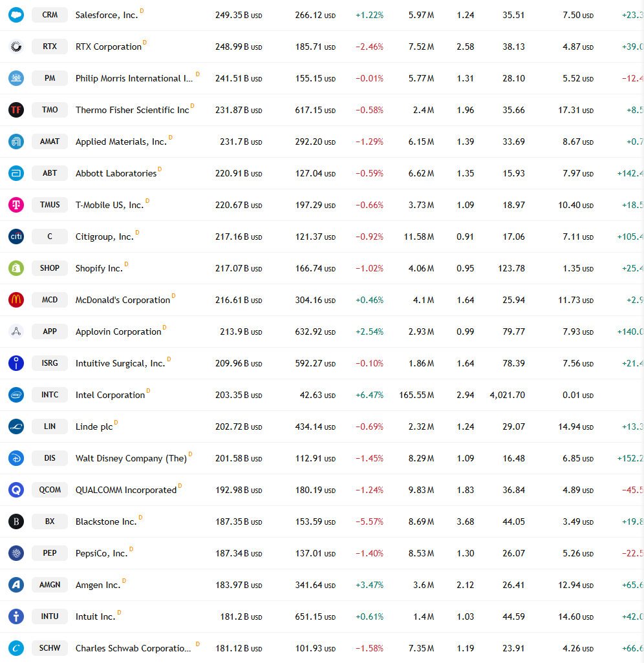Open the CRM ticker badge

pos(50,15)
